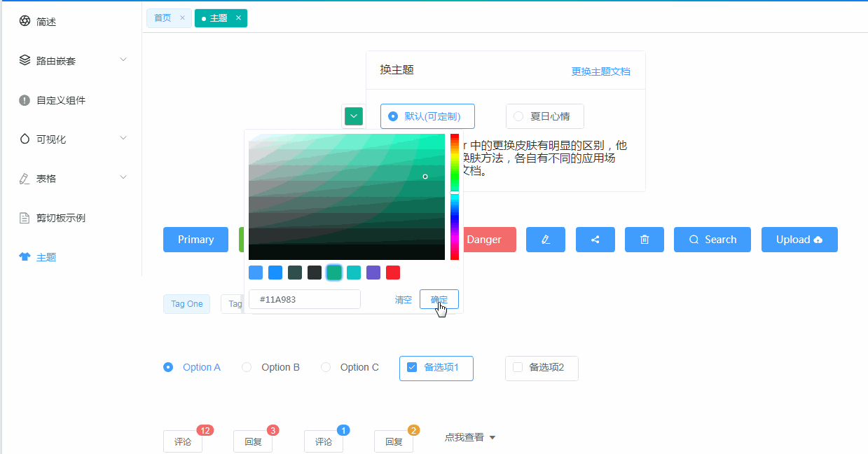
Task: Click the magnifier icon in Search button
Action: [x=694, y=240]
